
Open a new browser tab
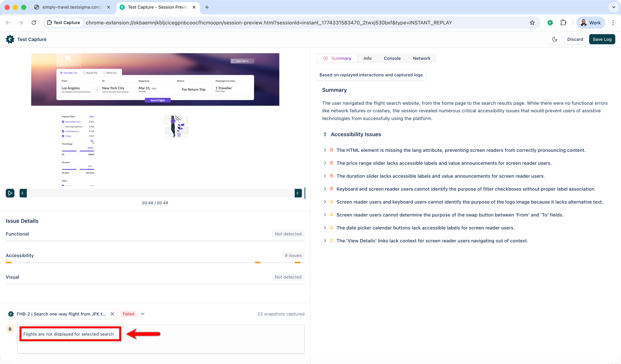coord(207,7)
